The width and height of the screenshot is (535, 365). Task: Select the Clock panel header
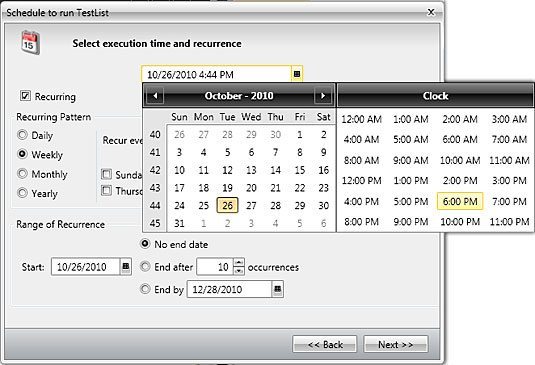coord(435,96)
